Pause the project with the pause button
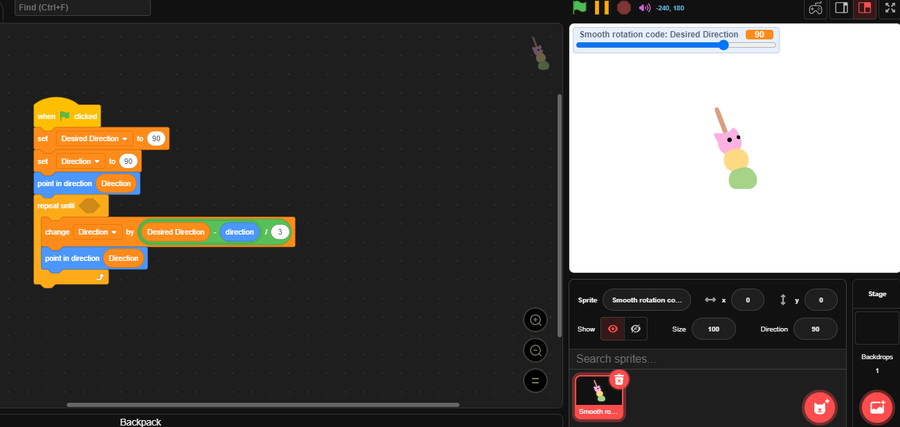Screen dimensions: 900x427 602,7
